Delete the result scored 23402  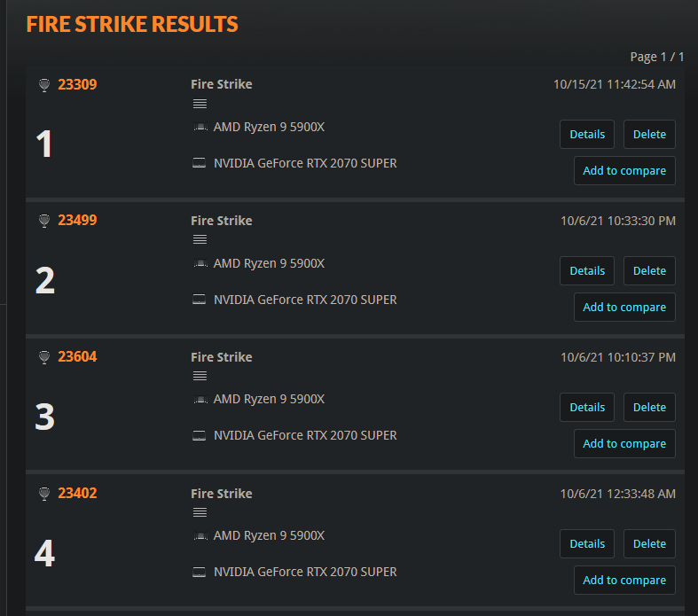click(x=649, y=544)
